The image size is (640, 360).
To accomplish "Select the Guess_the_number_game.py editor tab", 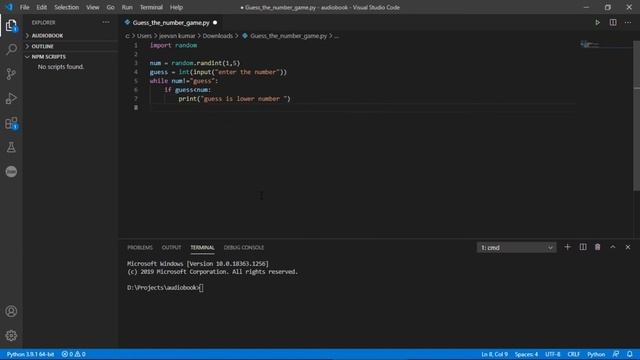I will click(171, 23).
